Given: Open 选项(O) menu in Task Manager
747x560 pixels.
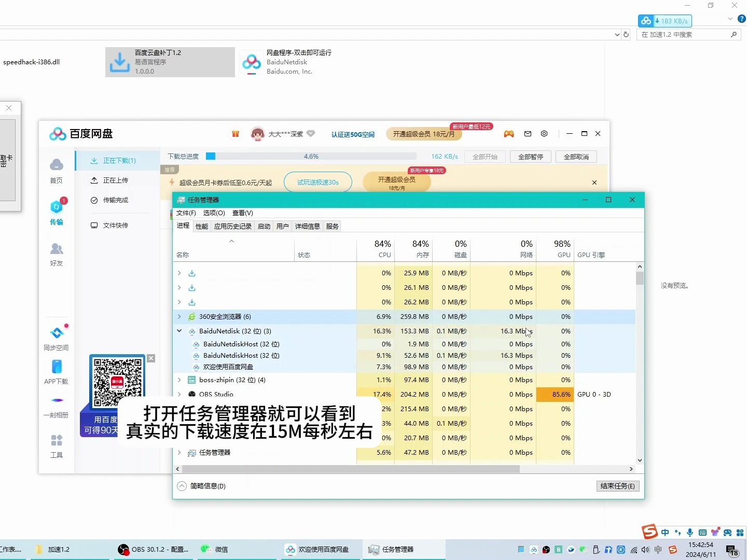Looking at the screenshot, I should pyautogui.click(x=214, y=213).
